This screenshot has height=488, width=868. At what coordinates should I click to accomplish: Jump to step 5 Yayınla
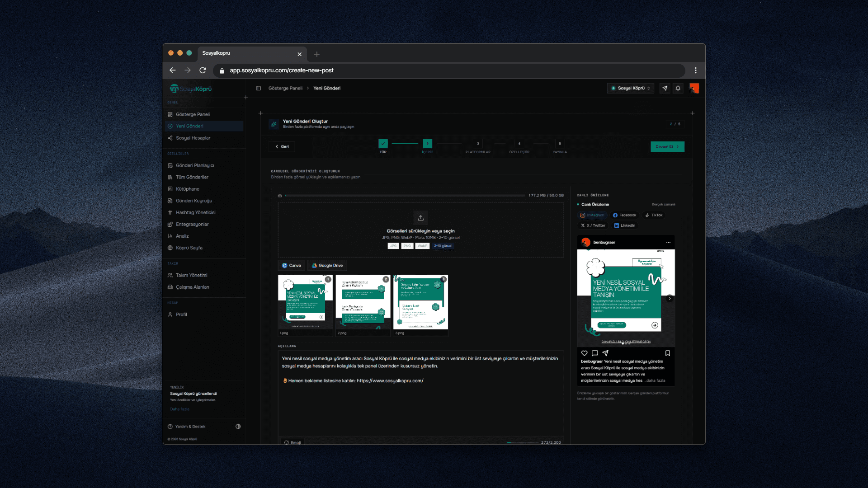pyautogui.click(x=560, y=144)
